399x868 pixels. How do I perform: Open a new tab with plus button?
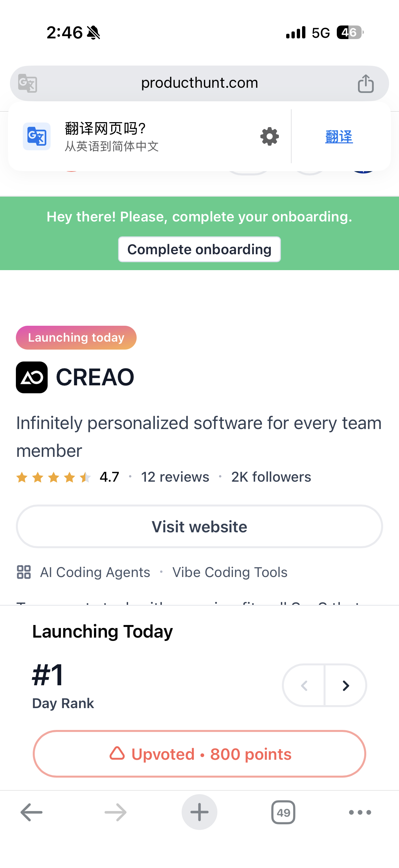coord(199,812)
